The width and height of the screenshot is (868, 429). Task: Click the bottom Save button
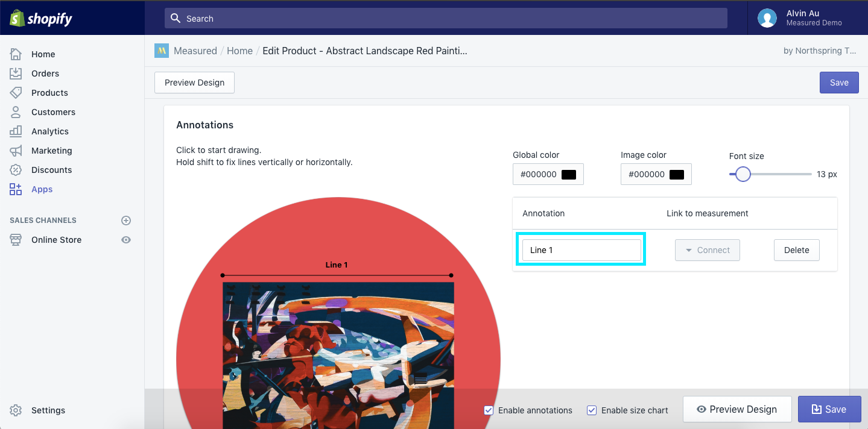(x=828, y=409)
